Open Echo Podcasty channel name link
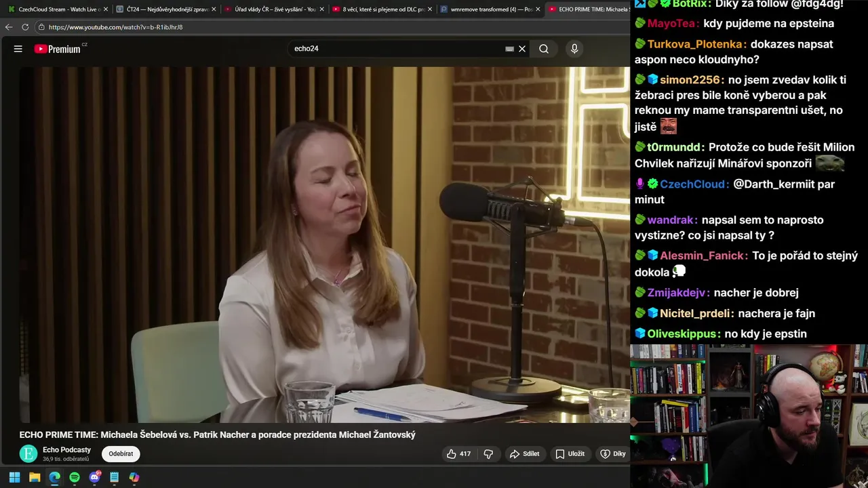The width and height of the screenshot is (868, 488). [66, 449]
